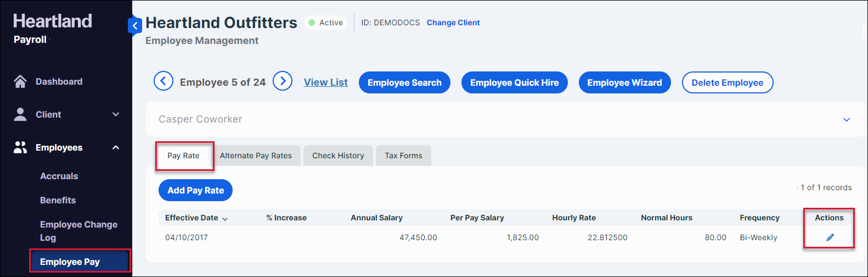Launch the Employee Wizard
This screenshot has width=868, height=277.
click(624, 82)
